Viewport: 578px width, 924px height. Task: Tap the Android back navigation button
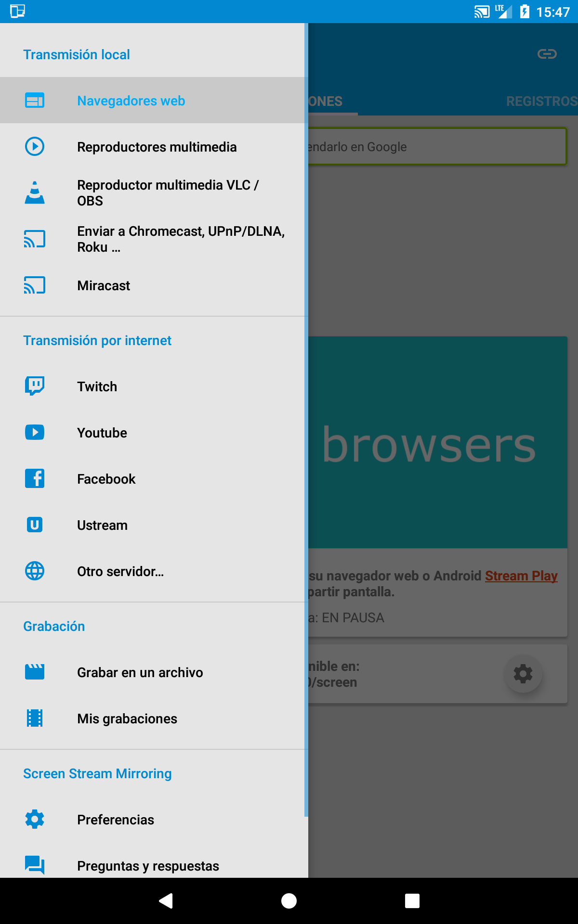(166, 901)
